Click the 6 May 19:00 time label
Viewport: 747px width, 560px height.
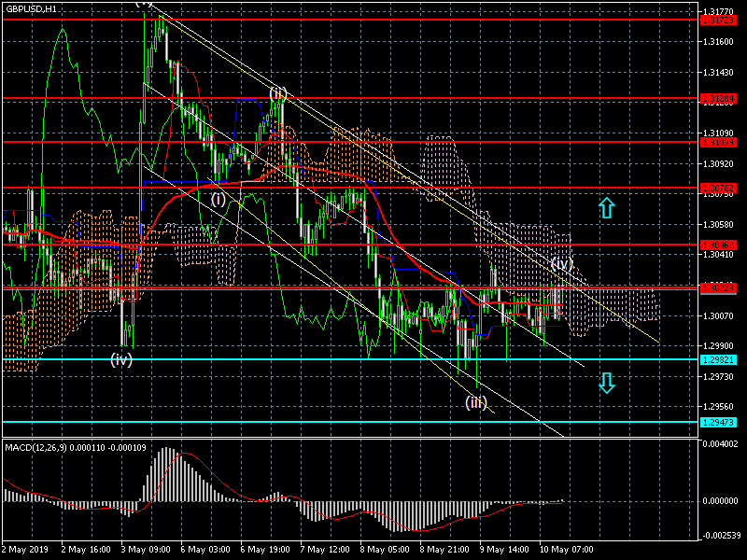(x=265, y=550)
